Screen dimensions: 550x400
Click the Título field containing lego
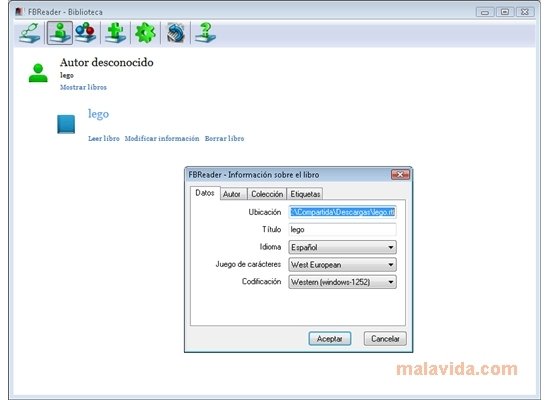point(342,229)
